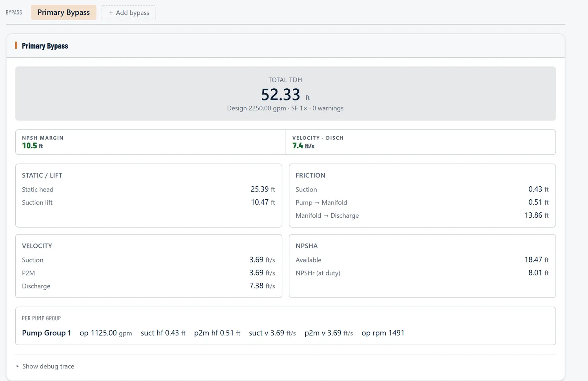Click the suct v 3.69 ft/s entry
588x381 pixels.
click(x=272, y=333)
